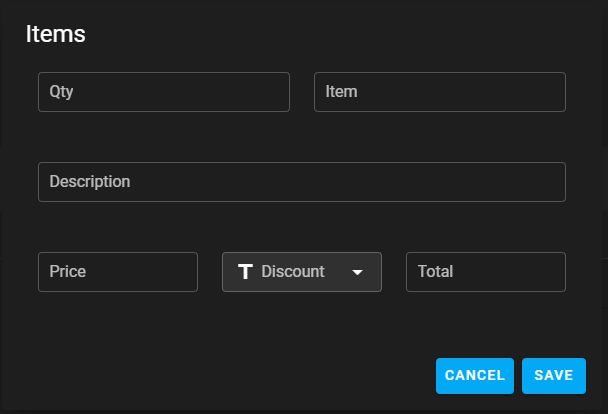Save the item entry
The height and width of the screenshot is (414, 608).
point(553,376)
